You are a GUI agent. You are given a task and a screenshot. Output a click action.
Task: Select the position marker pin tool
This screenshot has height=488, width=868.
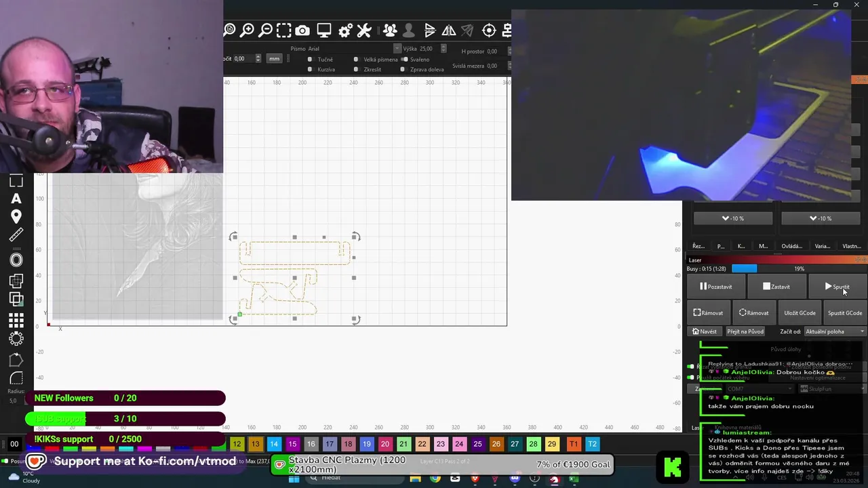point(16,216)
